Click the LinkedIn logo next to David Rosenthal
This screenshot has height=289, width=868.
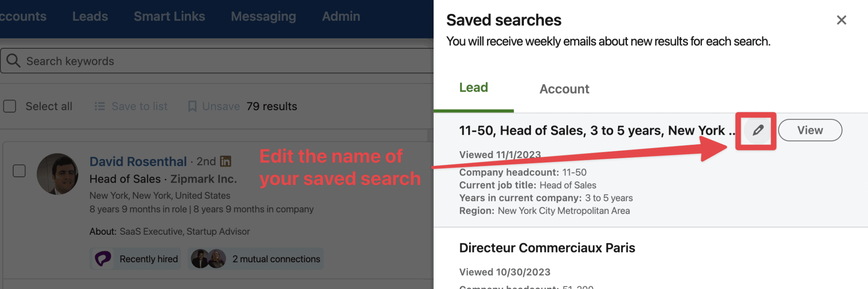pyautogui.click(x=225, y=161)
